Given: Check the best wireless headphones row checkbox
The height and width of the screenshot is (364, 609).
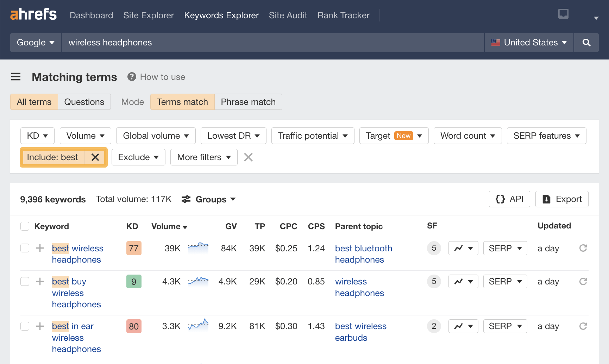Looking at the screenshot, I should pyautogui.click(x=25, y=248).
